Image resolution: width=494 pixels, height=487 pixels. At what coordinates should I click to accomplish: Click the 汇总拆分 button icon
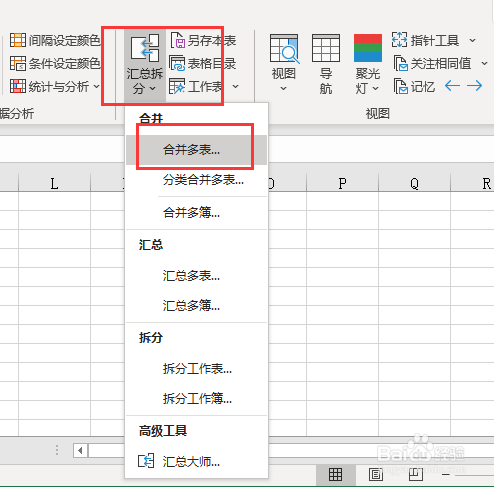coord(145,48)
